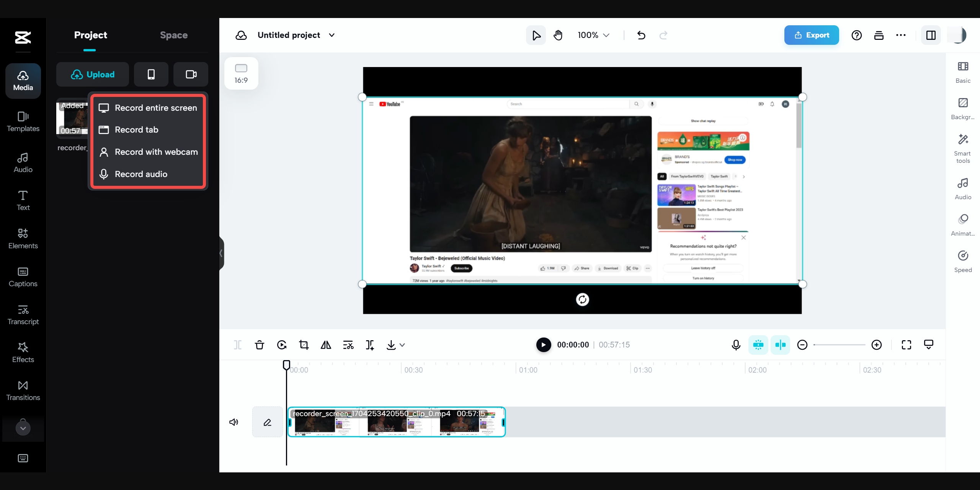980x490 pixels.
Task: Click the record camera icon button
Action: [191, 74]
